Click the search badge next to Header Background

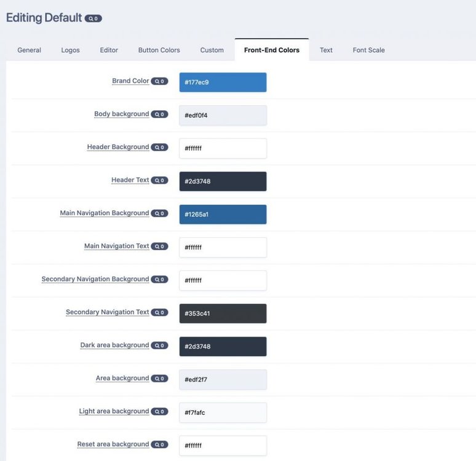(159, 148)
